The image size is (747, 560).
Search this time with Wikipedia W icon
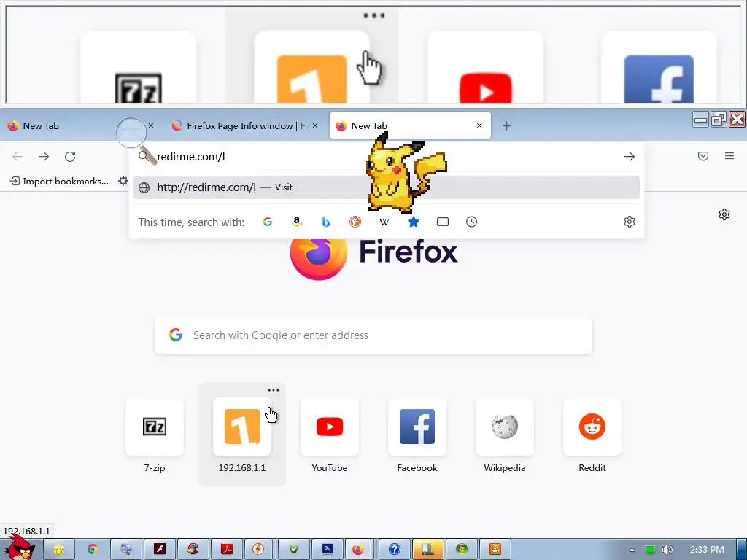tap(384, 222)
